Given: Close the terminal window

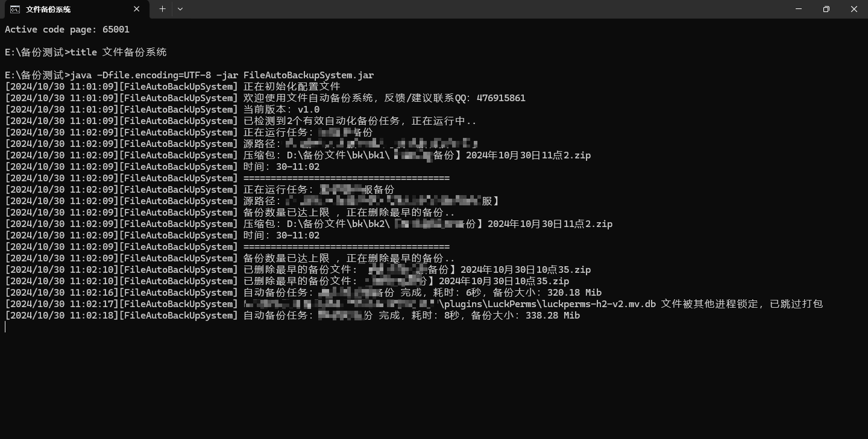Looking at the screenshot, I should click(854, 9).
